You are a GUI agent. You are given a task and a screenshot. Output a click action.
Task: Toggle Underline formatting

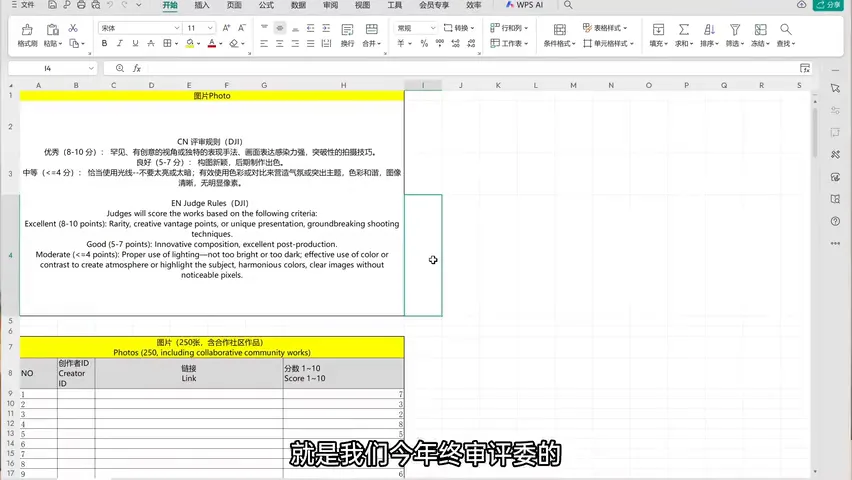click(135, 43)
